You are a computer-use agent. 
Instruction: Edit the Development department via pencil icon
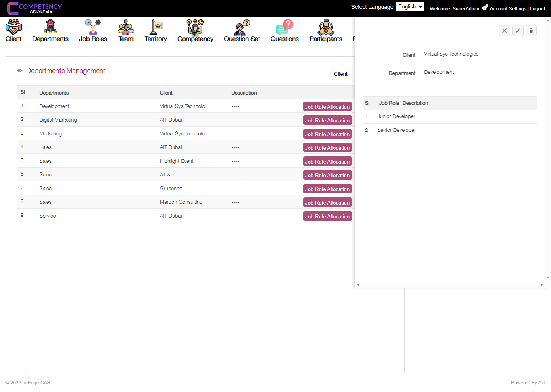[x=518, y=31]
